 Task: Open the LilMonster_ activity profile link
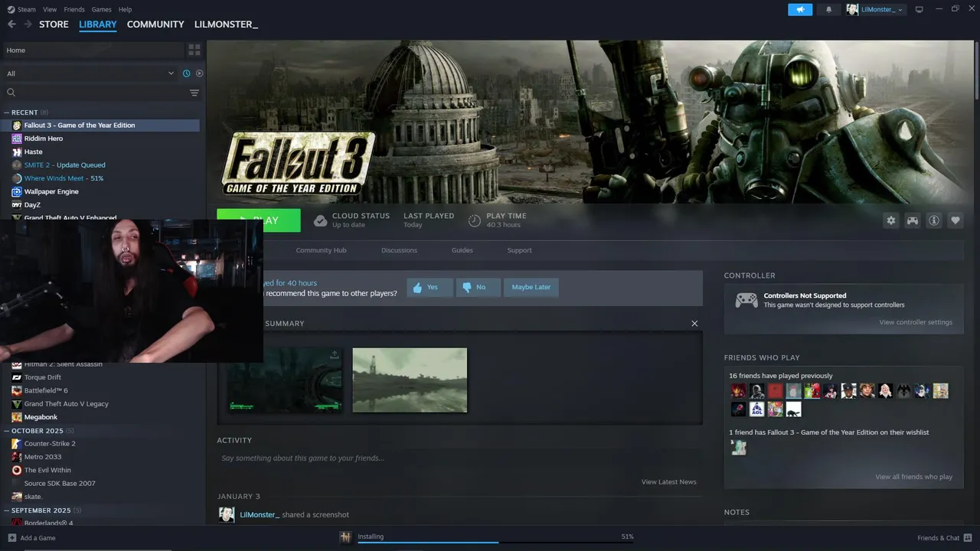(260, 515)
